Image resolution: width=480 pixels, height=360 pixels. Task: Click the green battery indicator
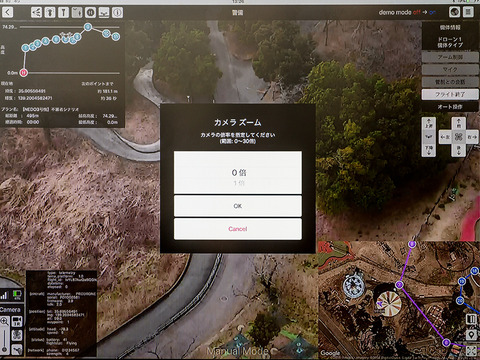(x=17, y=294)
